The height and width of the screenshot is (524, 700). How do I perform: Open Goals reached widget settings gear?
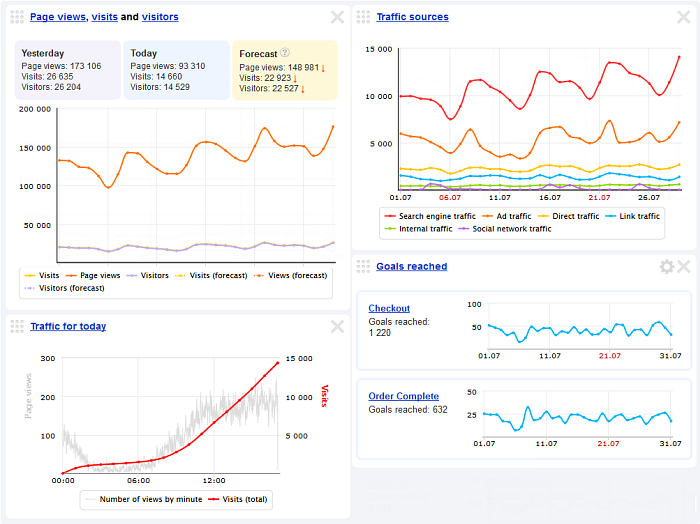click(x=667, y=266)
